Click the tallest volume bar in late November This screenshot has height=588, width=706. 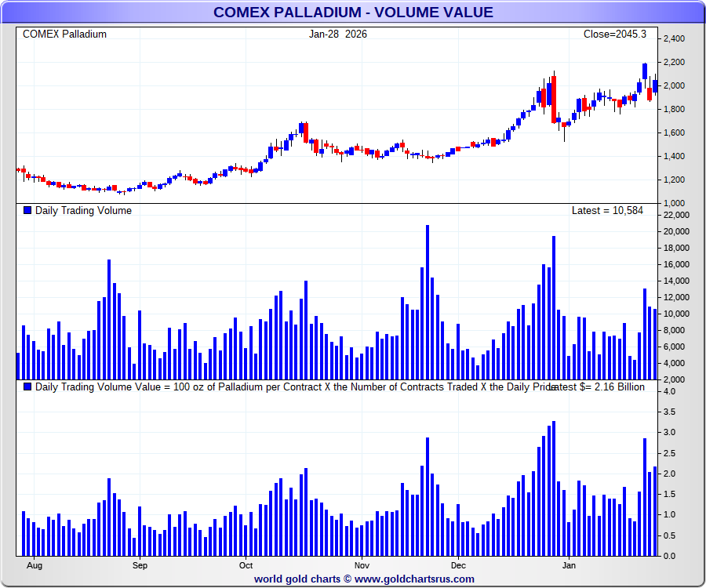pyautogui.click(x=428, y=302)
